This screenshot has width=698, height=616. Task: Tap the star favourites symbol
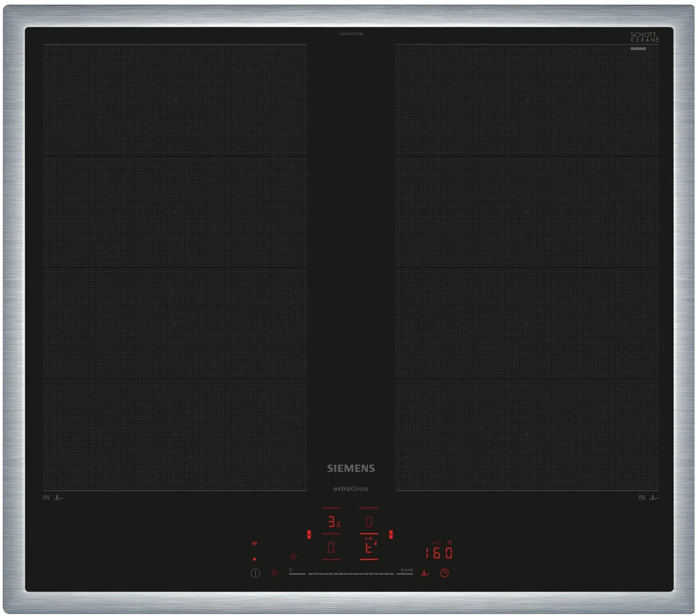[293, 557]
